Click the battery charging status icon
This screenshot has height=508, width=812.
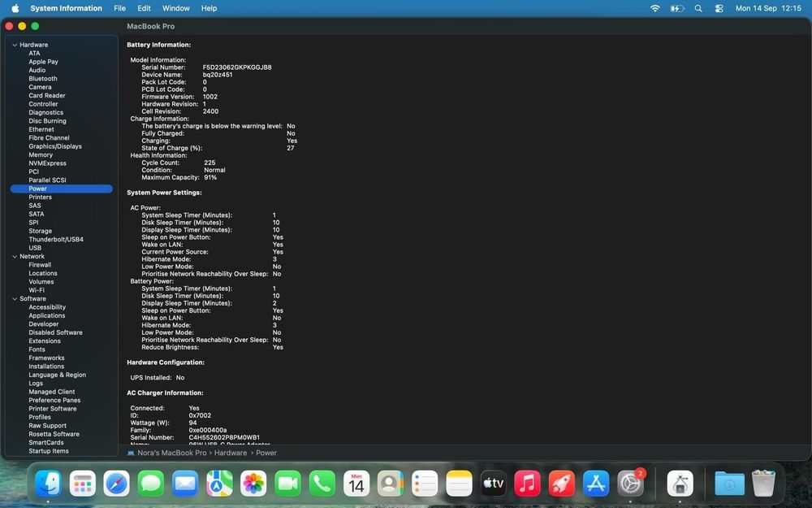(677, 8)
